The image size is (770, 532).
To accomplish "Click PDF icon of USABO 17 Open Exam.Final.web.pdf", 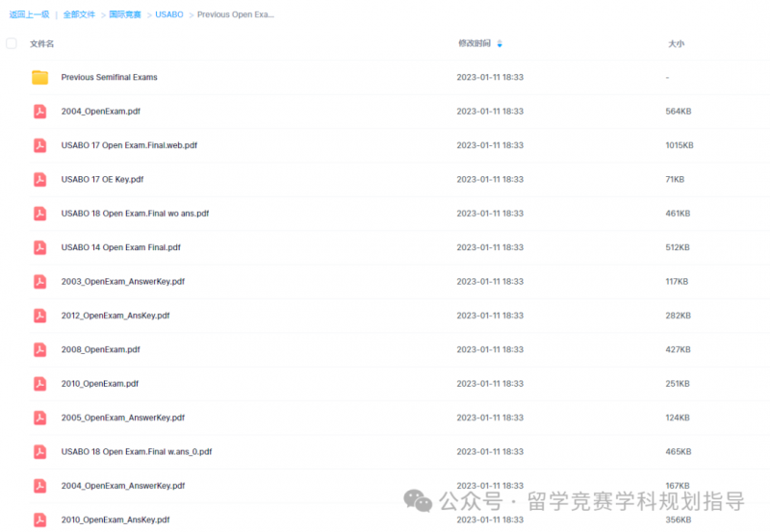I will pyautogui.click(x=39, y=145).
